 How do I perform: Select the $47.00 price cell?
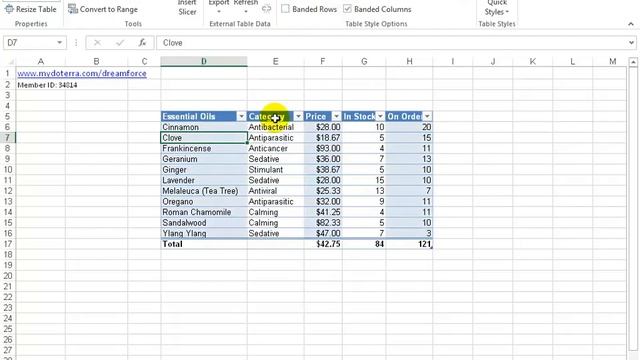(323, 233)
